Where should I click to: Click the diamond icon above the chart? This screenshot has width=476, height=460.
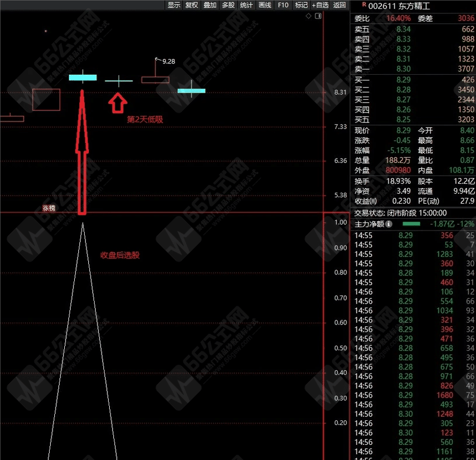(308, 16)
